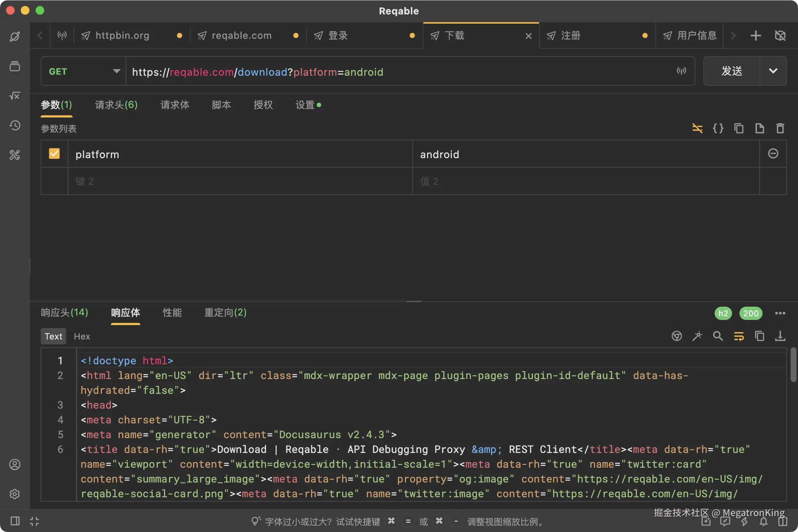Click the search icon in the response toolbar
This screenshot has height=532, width=798.
click(718, 336)
